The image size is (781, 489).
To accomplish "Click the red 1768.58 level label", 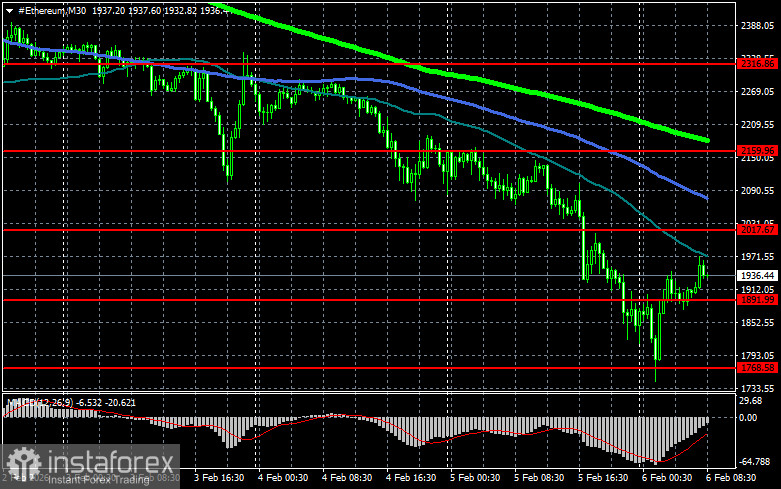I will pos(757,367).
